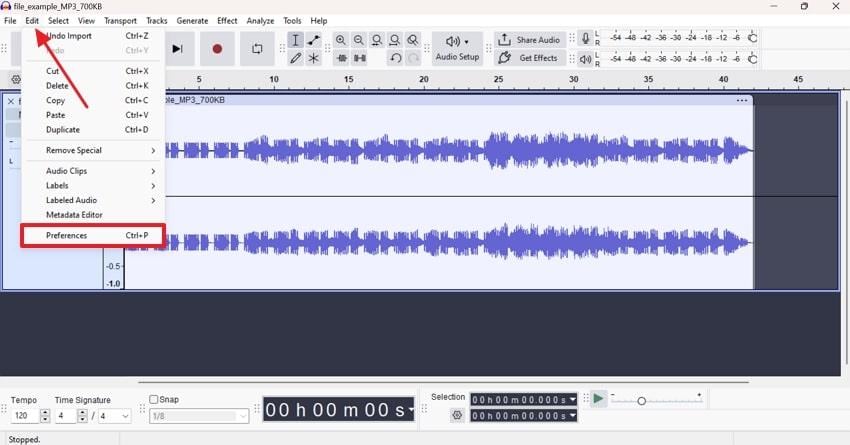Open the Tools menu
The image size is (850, 445).
tap(292, 21)
